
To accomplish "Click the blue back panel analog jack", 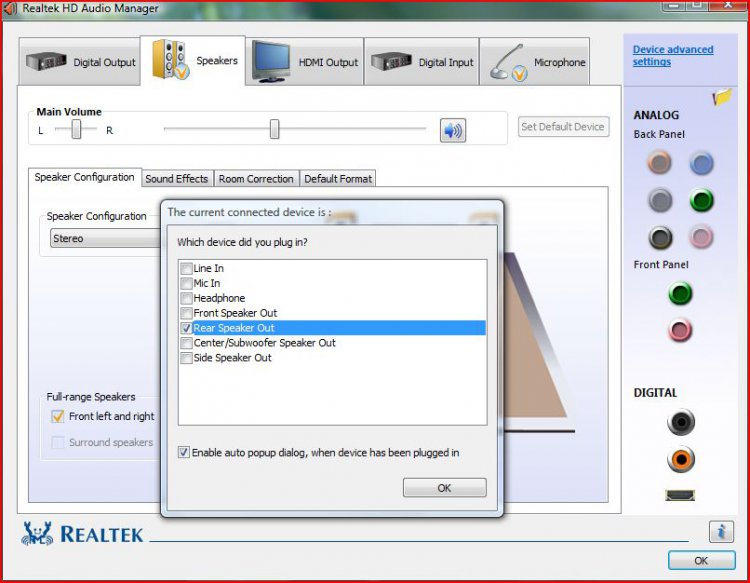I will pos(701,164).
